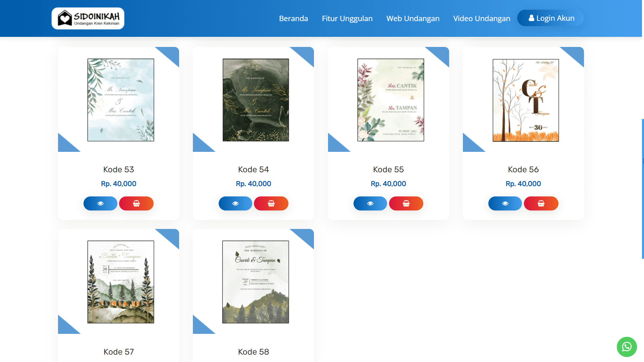Click the eye preview icon for Kode 54
The image size is (644, 362).
click(235, 203)
